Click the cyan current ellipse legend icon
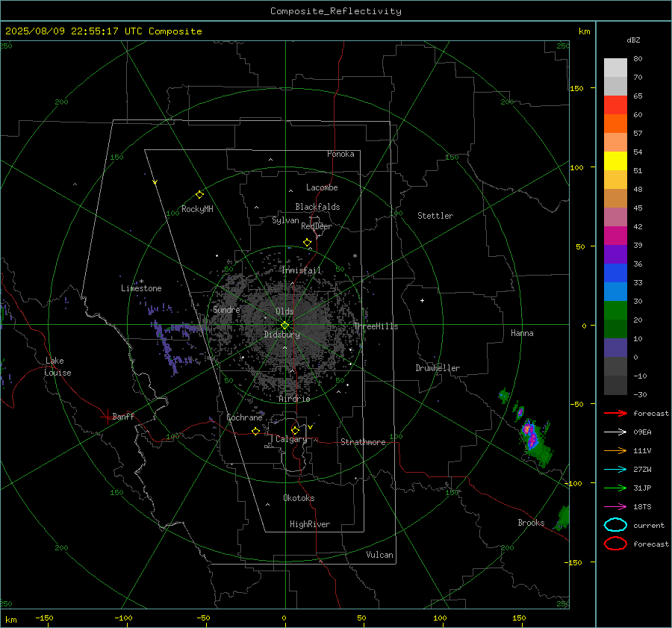 615,525
